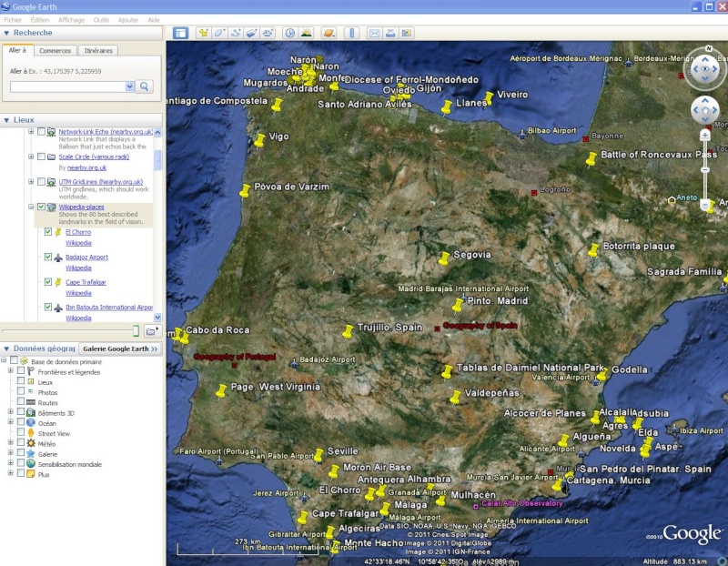Open the Wikipedia link under El Chorro
Screen dimensions: 728x566
coord(78,243)
